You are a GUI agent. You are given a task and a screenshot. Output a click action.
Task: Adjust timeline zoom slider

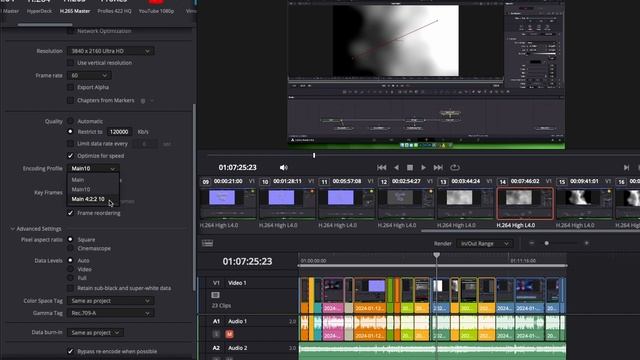point(547,243)
